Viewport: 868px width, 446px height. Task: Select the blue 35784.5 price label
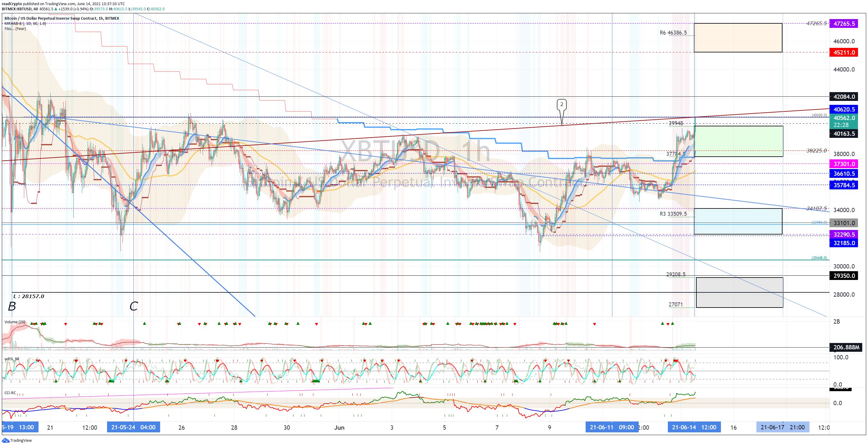pos(844,185)
